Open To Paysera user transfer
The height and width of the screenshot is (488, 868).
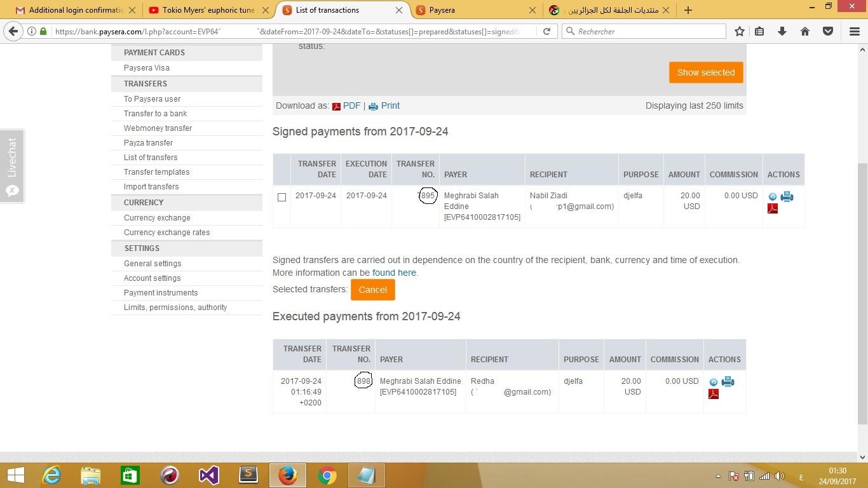pos(152,99)
